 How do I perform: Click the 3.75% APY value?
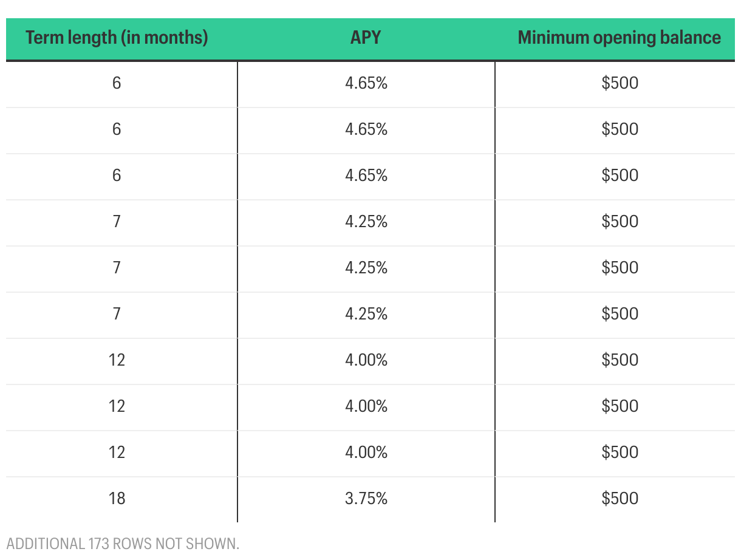366,499
